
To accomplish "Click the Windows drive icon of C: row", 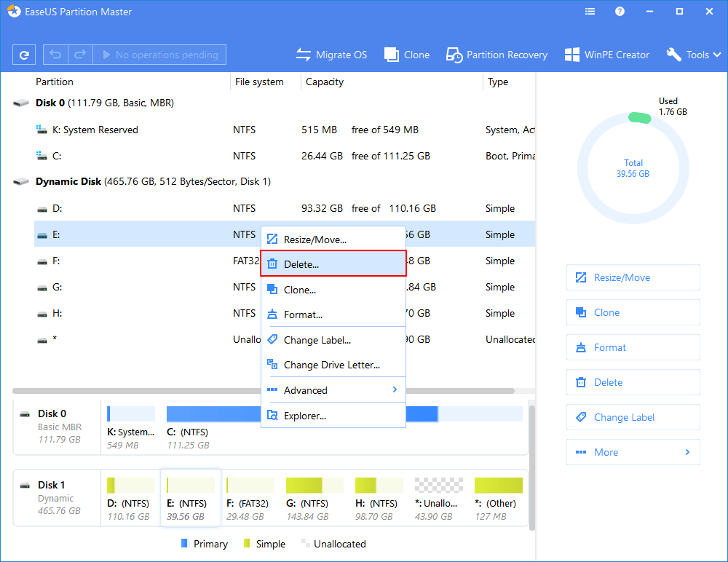I will point(41,156).
